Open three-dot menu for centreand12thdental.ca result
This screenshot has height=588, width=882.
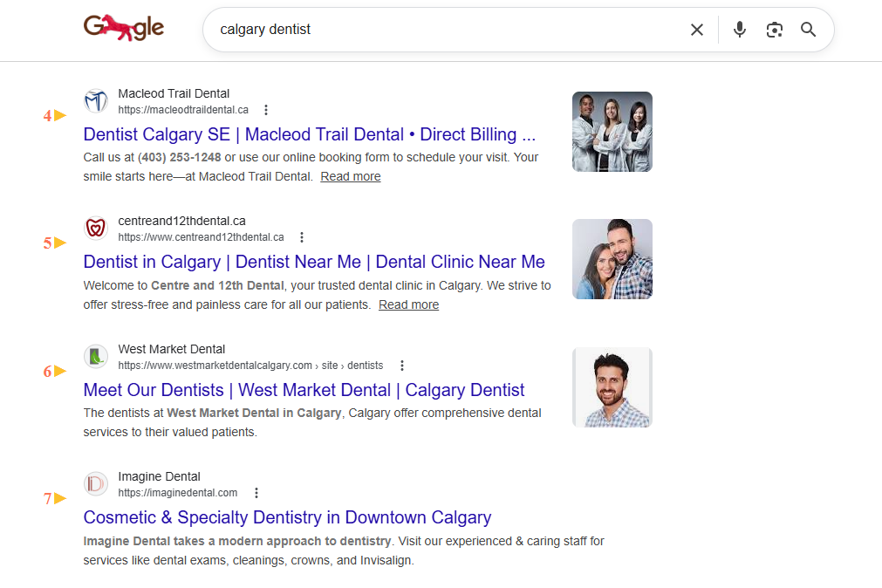[x=302, y=237]
